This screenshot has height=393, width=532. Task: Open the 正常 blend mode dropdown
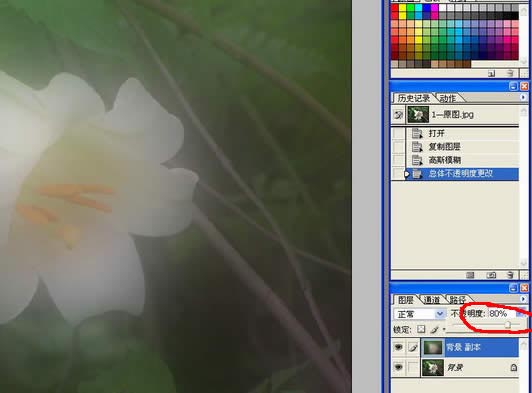coord(440,314)
